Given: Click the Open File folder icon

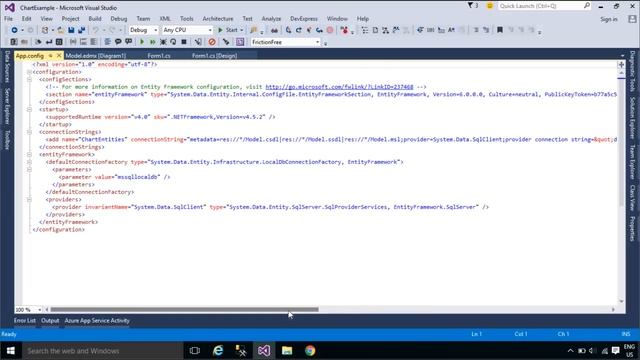Looking at the screenshot, I should (60, 30).
